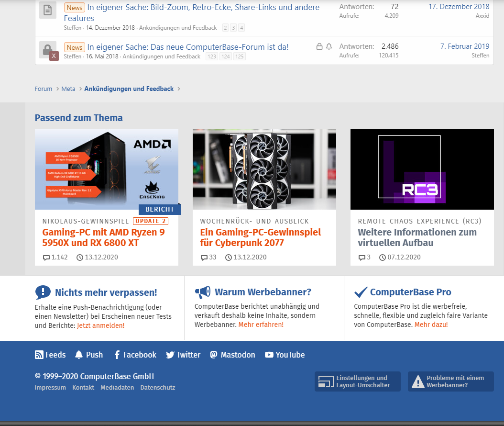
Task: Click Mehr erfahren link
Action: [261, 325]
